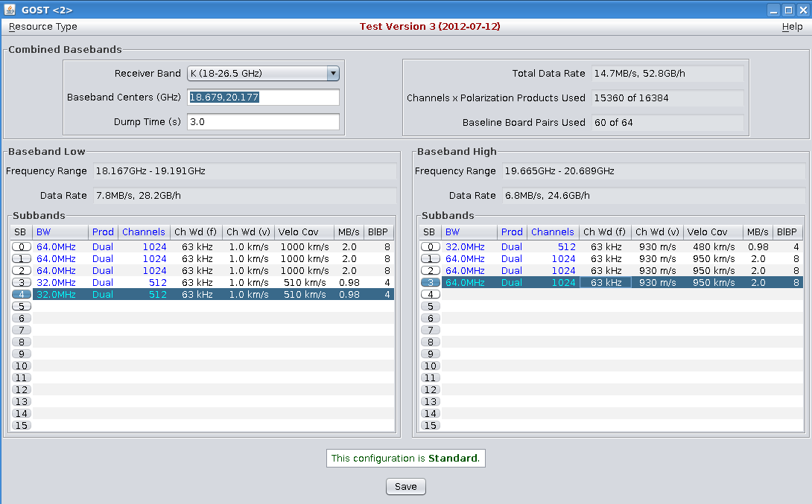Expand the Receiver Band dropdown

pos(333,74)
